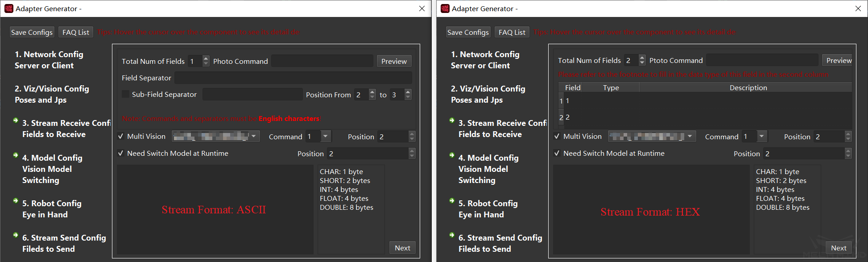Open Model Config step in left window

(52, 169)
